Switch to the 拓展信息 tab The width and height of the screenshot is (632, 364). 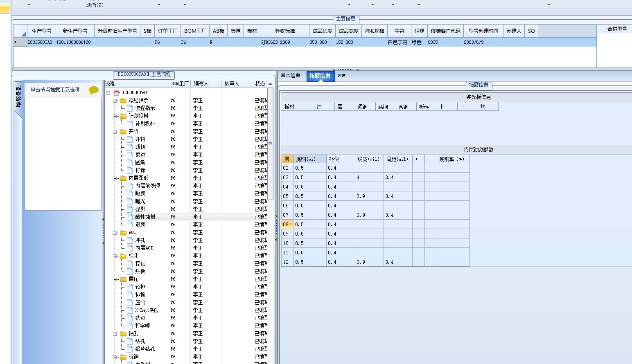(320, 76)
